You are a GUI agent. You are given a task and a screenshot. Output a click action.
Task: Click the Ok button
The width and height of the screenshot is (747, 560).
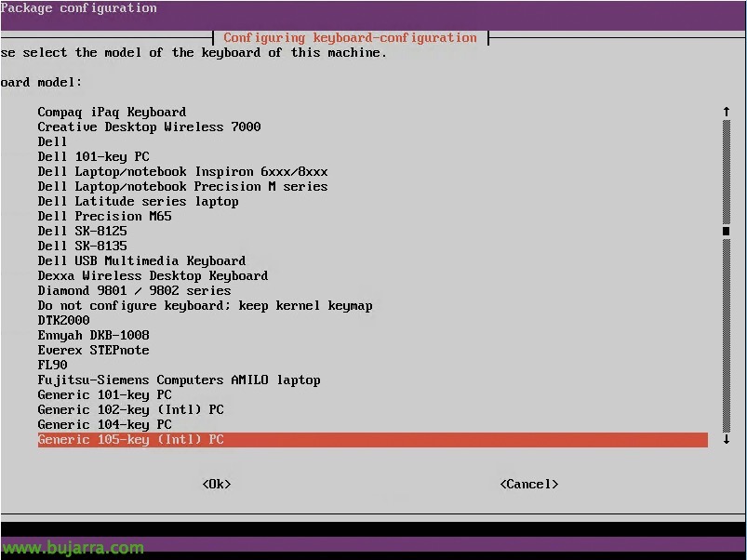(217, 484)
